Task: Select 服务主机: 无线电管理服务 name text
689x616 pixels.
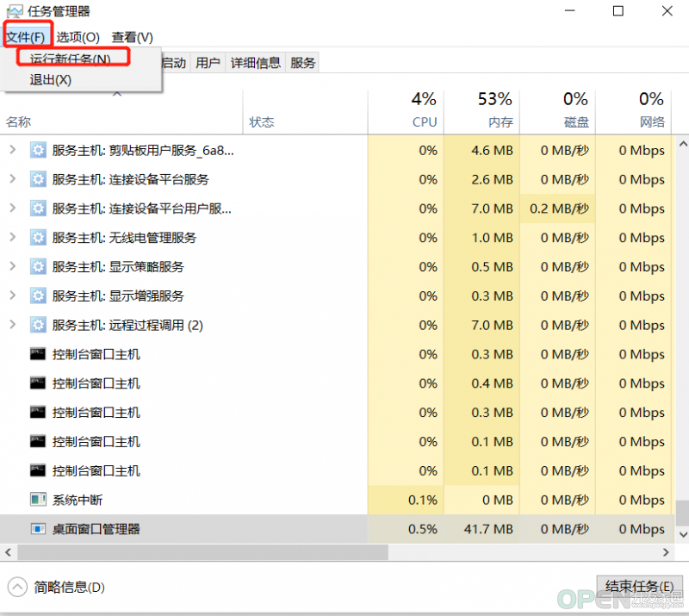Action: (x=124, y=238)
